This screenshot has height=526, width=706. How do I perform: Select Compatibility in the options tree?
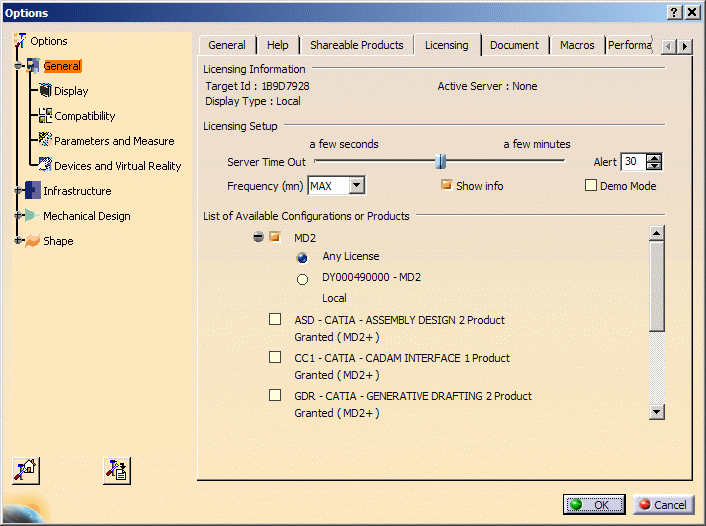click(85, 116)
